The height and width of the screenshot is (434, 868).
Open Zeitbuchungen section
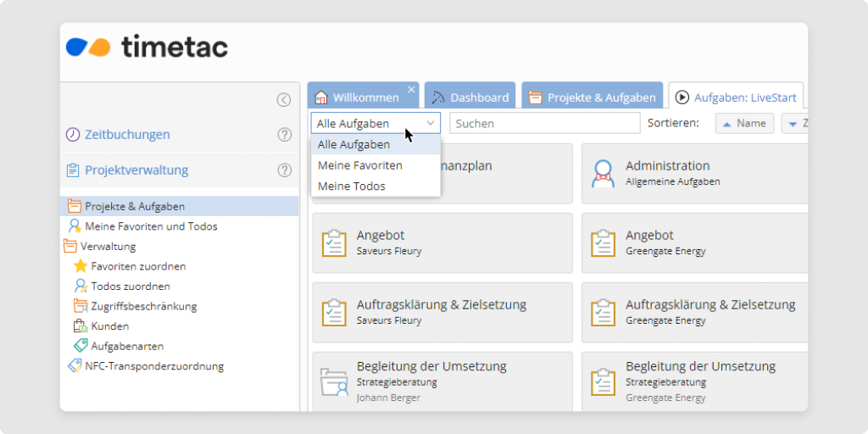pos(127,135)
